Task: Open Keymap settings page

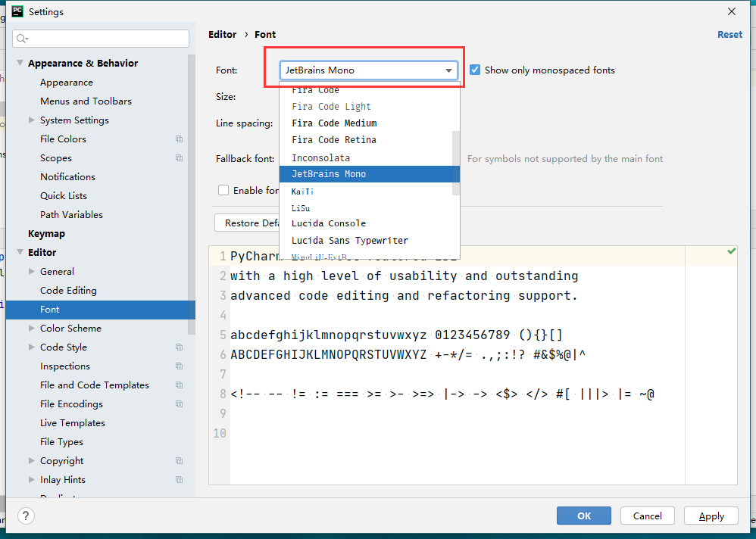Action: point(46,234)
